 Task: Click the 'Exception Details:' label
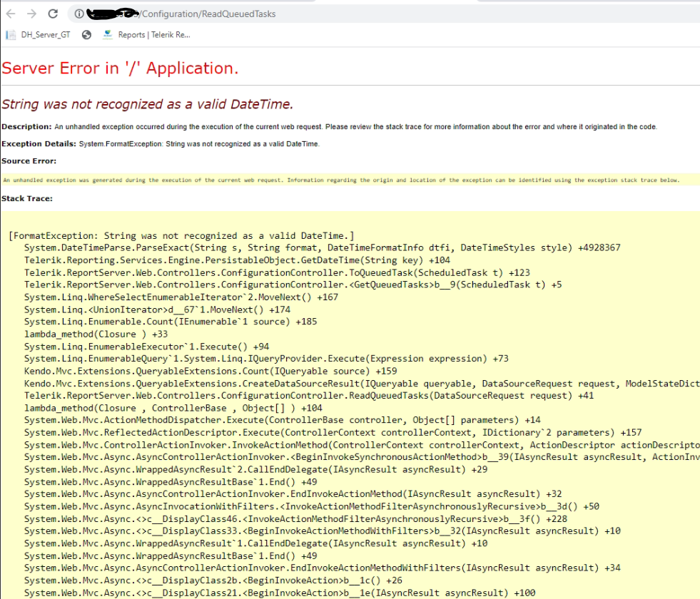click(39, 144)
